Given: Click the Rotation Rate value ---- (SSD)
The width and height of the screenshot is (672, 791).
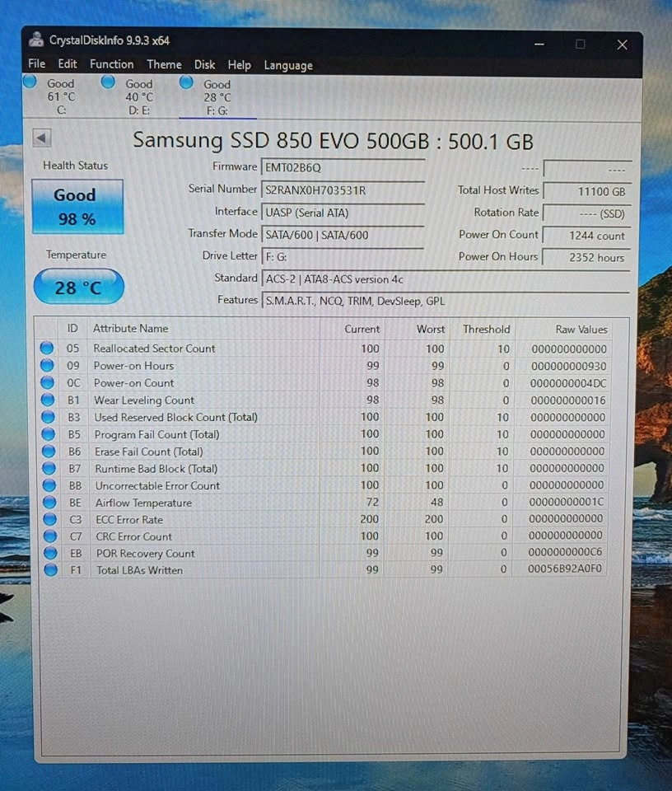Looking at the screenshot, I should pos(587,213).
